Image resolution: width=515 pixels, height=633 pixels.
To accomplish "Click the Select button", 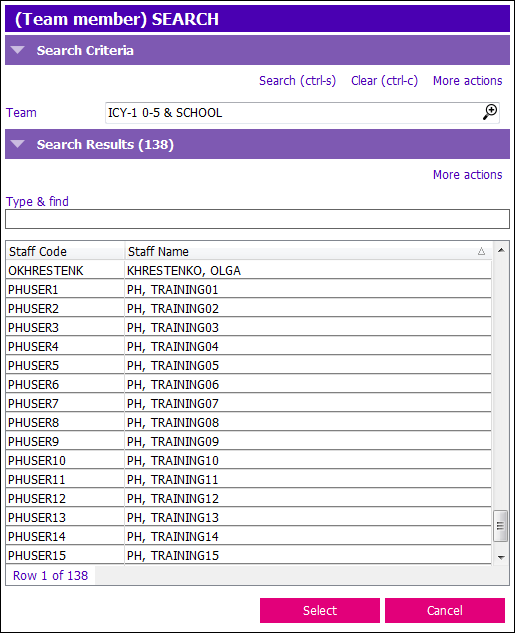I will coord(320,610).
